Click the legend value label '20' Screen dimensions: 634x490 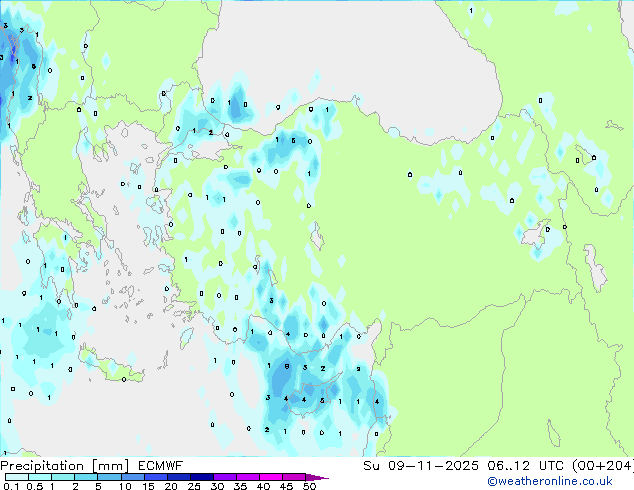171,486
